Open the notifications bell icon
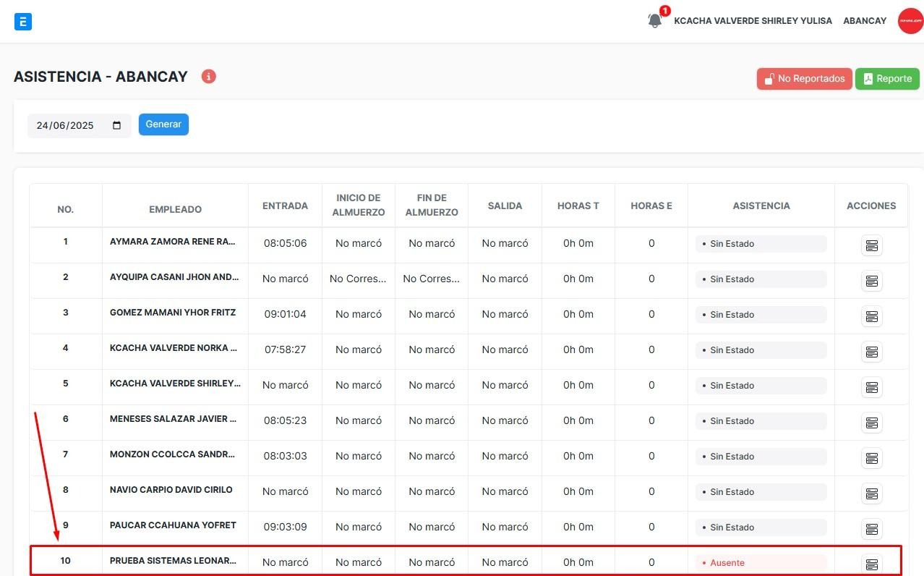Viewport: 924px width, 576px height. [x=655, y=21]
